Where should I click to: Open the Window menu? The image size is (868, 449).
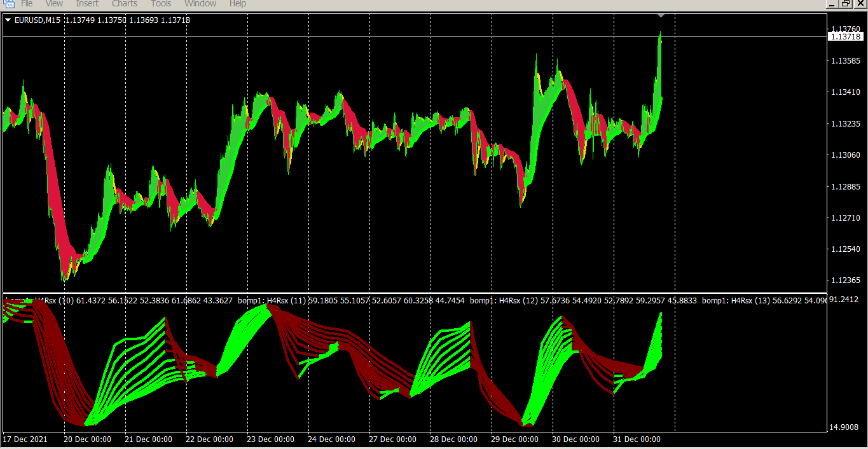tap(200, 3)
